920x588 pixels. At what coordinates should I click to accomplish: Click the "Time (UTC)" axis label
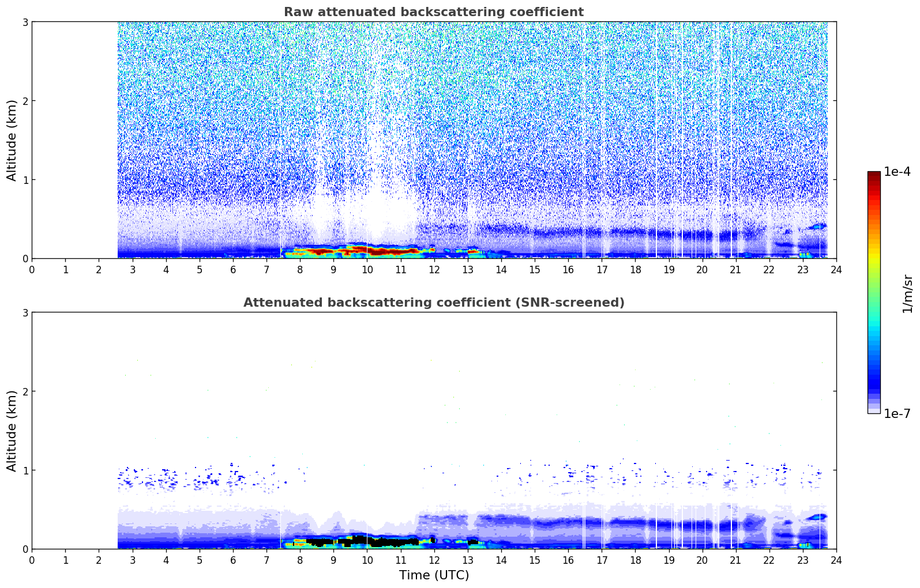pos(434,575)
